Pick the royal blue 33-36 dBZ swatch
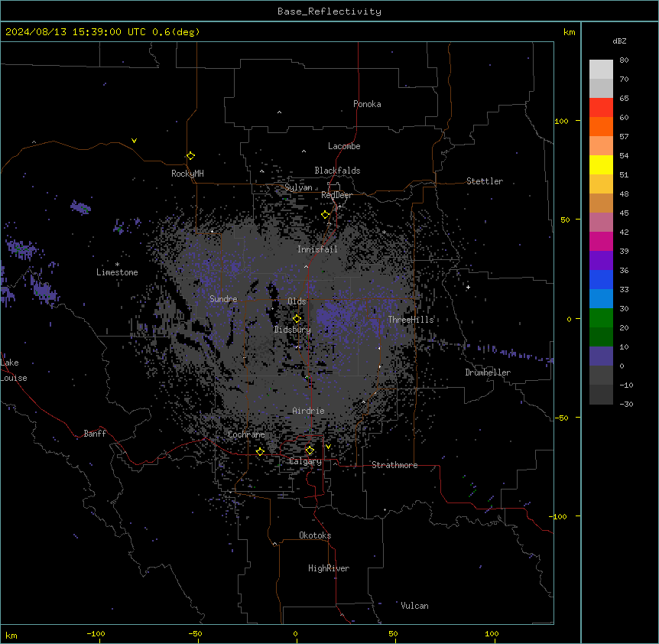 pos(601,279)
